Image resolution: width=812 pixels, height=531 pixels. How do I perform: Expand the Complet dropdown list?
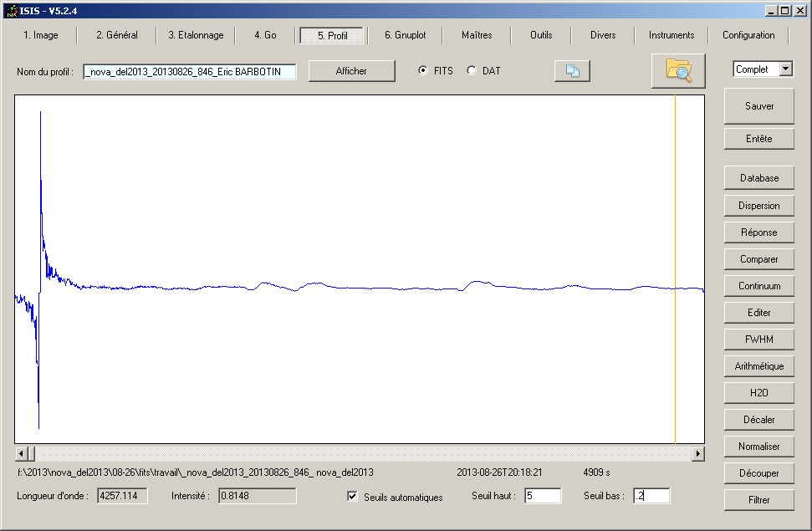click(x=785, y=69)
